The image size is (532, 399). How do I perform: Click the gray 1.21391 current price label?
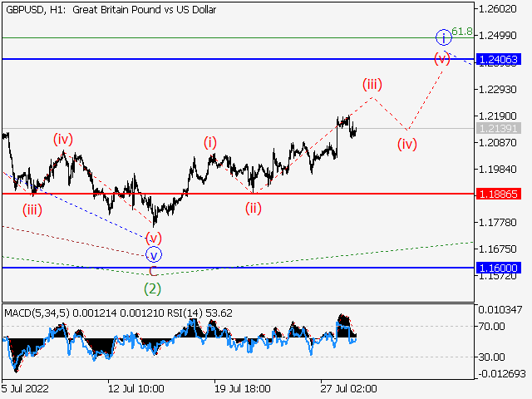(499, 129)
